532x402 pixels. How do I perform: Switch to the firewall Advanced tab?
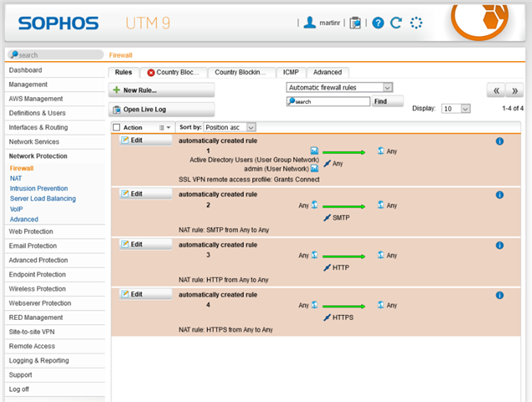(328, 72)
